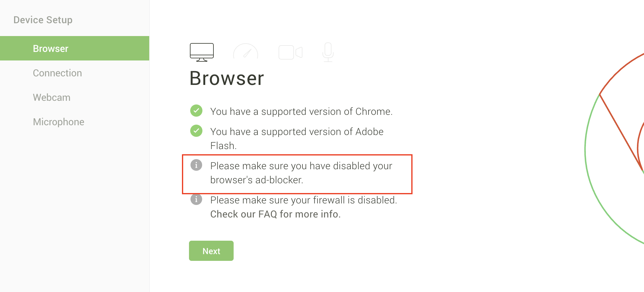Click the ad-blocker notice text
The width and height of the screenshot is (644, 292).
pyautogui.click(x=301, y=173)
